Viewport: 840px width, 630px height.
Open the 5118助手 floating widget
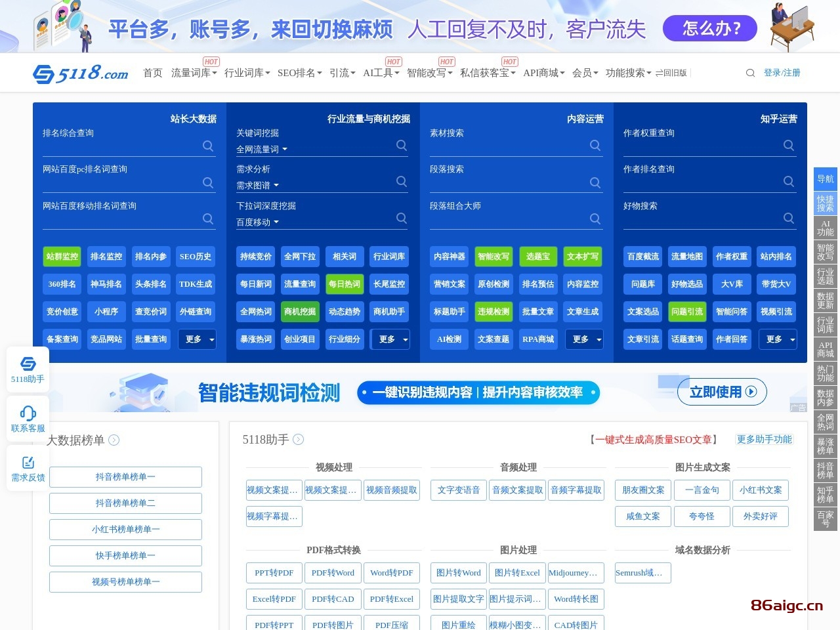point(28,369)
